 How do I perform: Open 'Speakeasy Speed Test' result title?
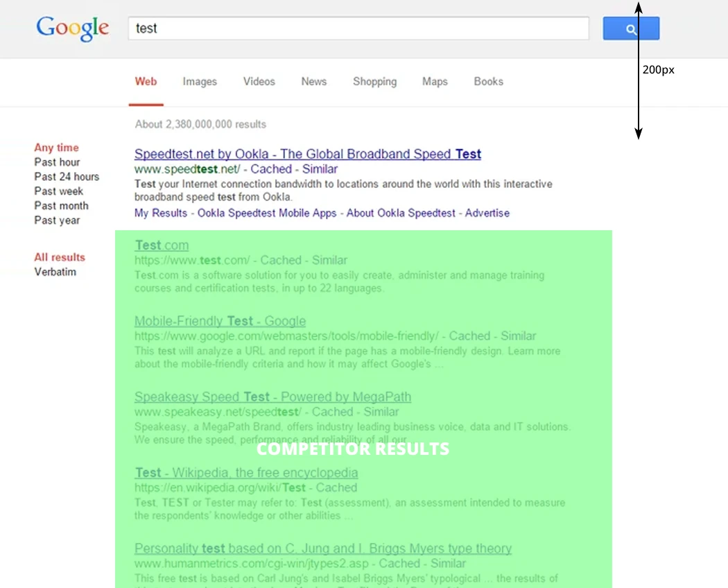pos(273,397)
